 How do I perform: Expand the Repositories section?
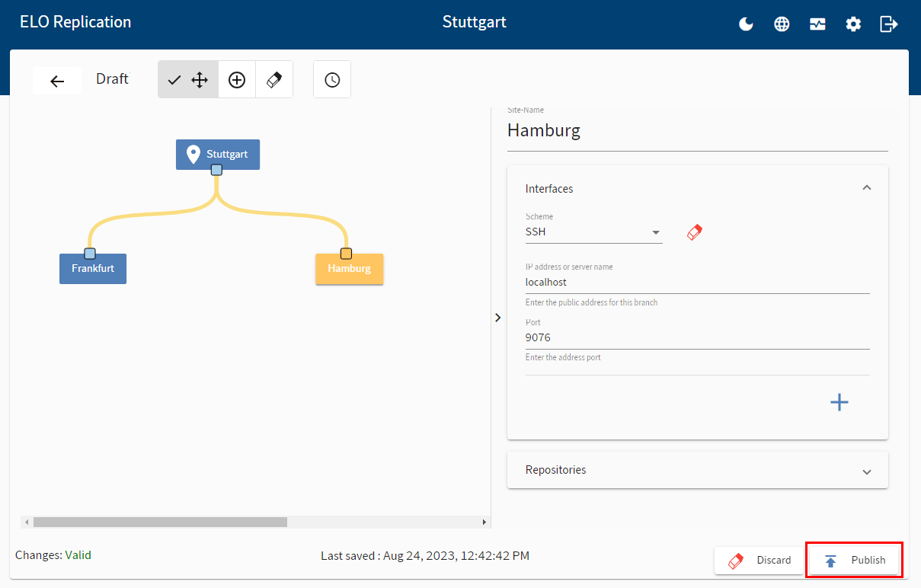(x=866, y=471)
